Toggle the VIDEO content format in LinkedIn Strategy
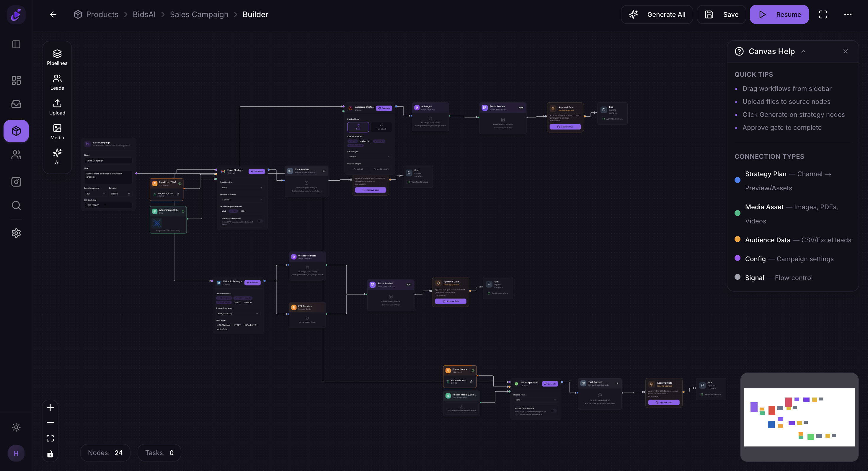 (x=237, y=302)
